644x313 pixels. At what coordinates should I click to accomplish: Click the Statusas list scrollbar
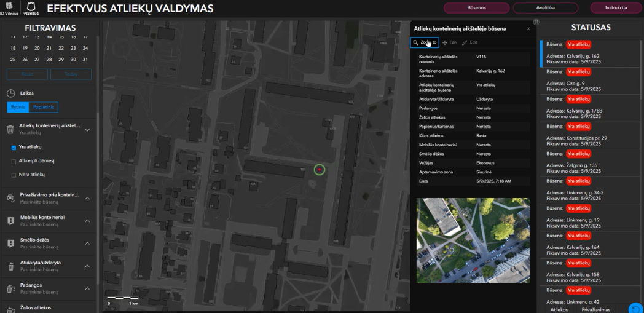click(641, 70)
